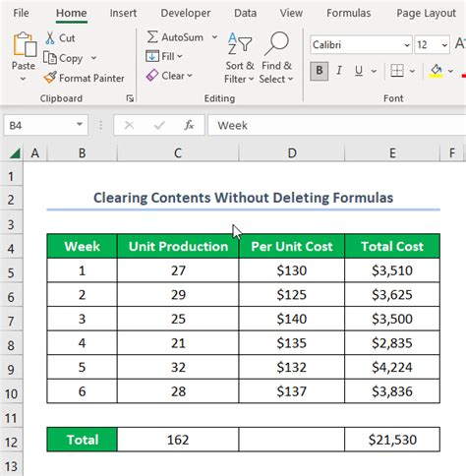466x476 pixels.
Task: Select the Week header cell
Action: 82,246
